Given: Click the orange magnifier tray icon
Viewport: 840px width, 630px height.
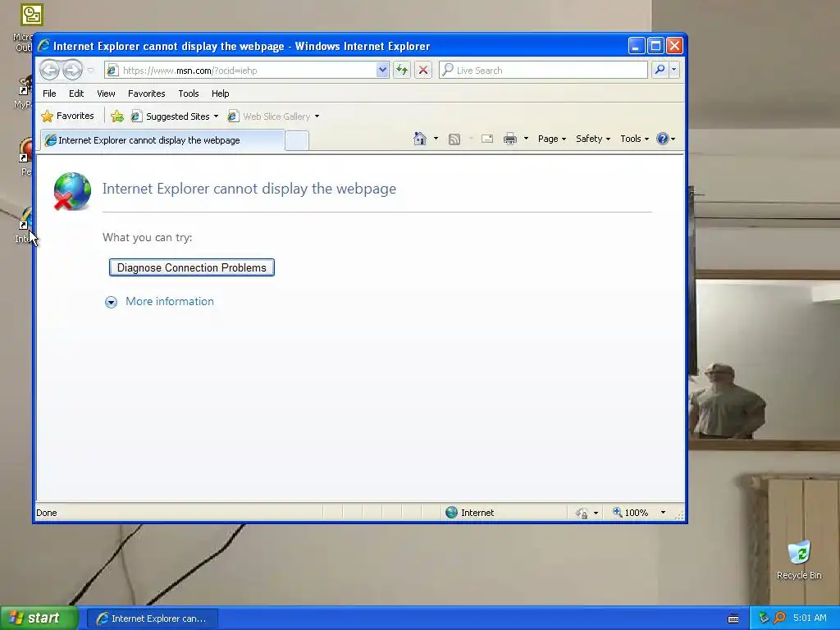Looking at the screenshot, I should [779, 618].
